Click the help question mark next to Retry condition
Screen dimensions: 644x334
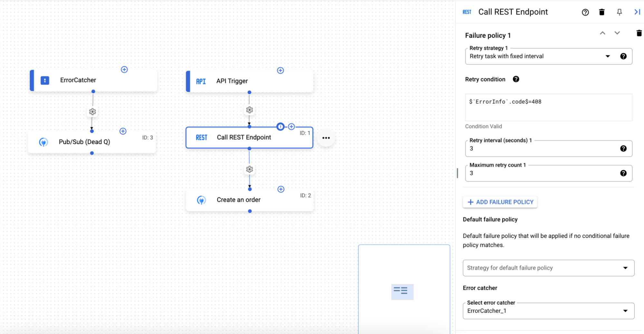pos(516,79)
